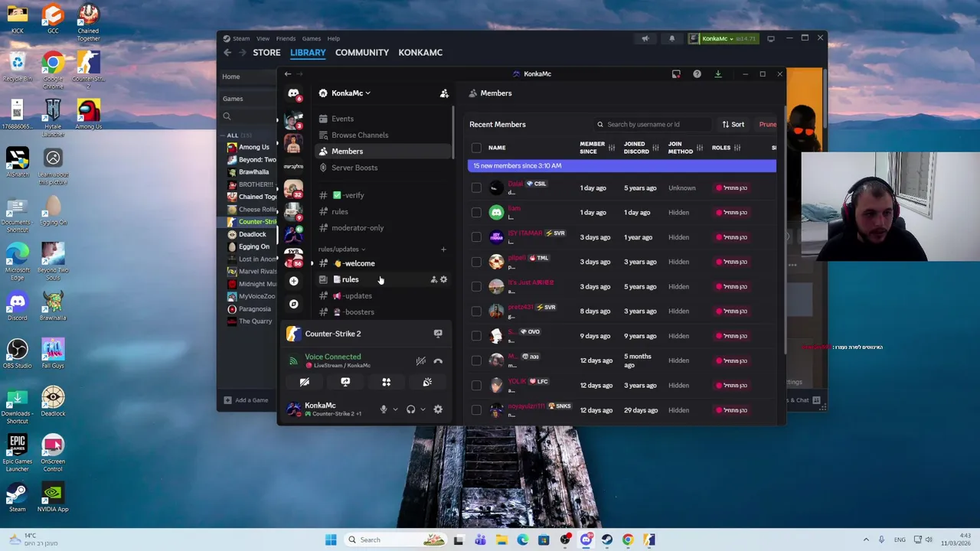
Task: Open soundboard in voice panel
Action: tap(427, 382)
